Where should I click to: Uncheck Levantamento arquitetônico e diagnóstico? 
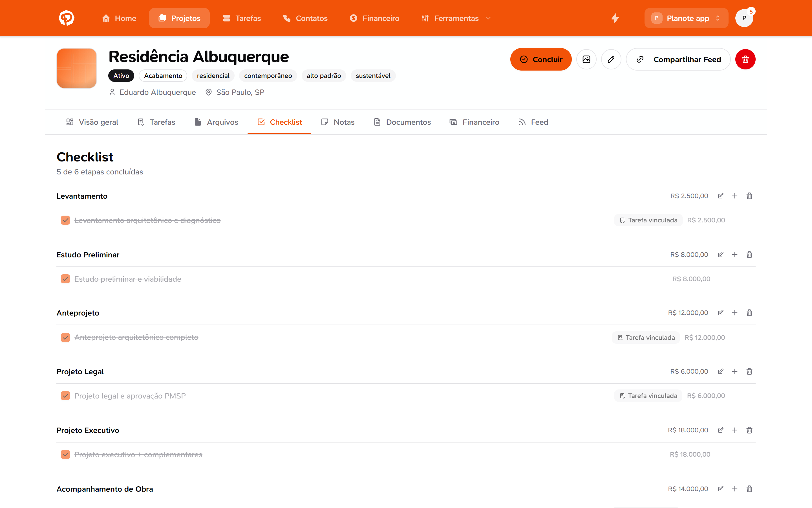pyautogui.click(x=65, y=220)
